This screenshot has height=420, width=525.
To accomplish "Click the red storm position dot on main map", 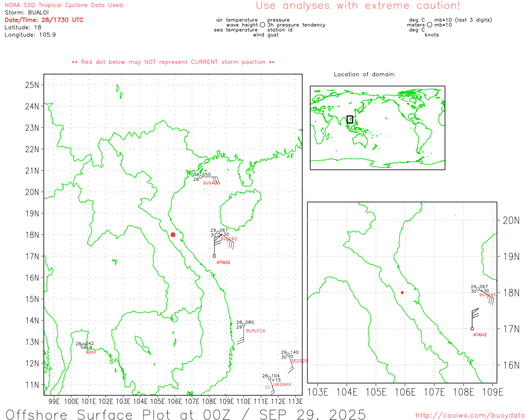I will click(x=173, y=235).
